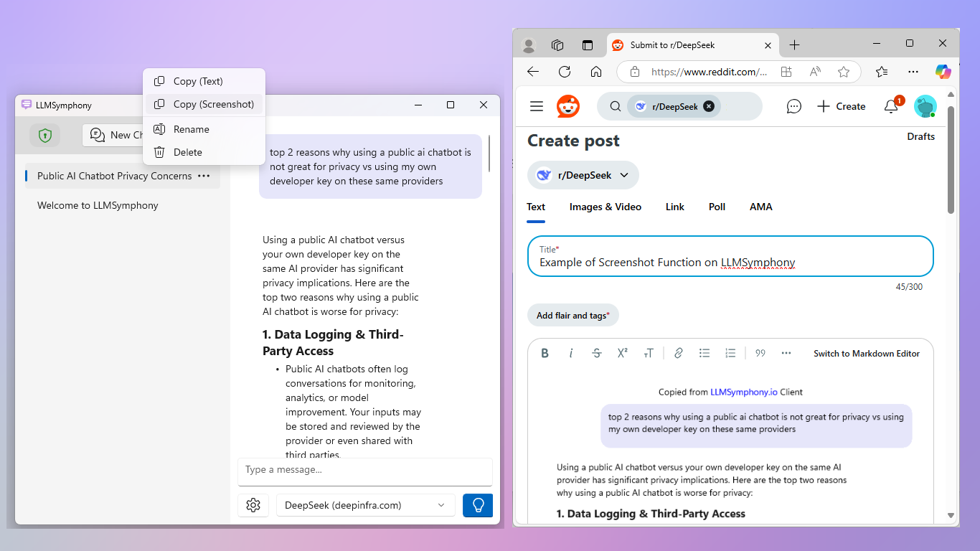Insert quote block
Screen dimensions: 980x551
(x=760, y=353)
